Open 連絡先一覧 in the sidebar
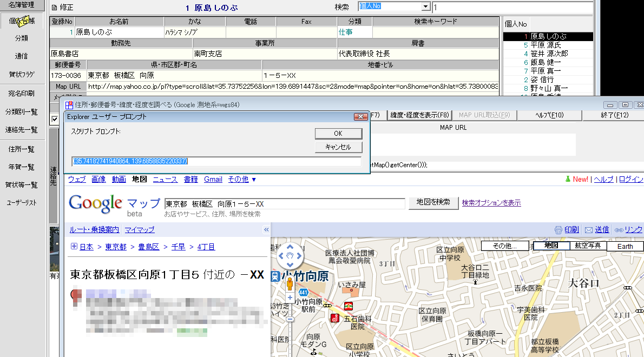The width and height of the screenshot is (644, 357). pos(22,130)
